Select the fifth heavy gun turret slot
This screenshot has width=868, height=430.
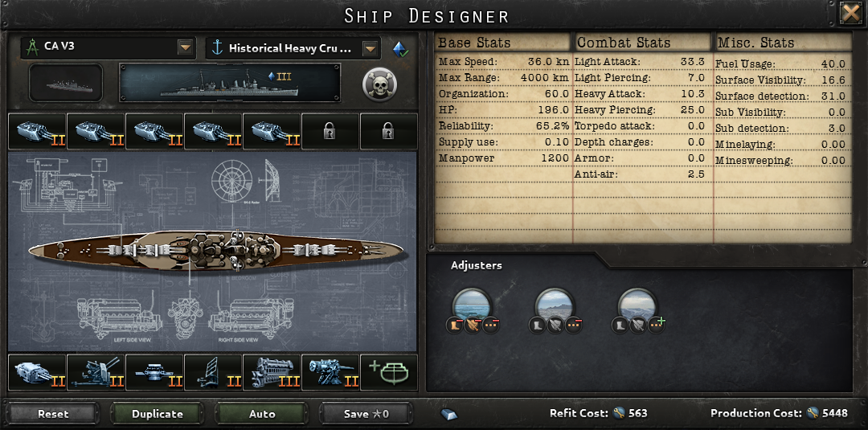[x=272, y=132]
